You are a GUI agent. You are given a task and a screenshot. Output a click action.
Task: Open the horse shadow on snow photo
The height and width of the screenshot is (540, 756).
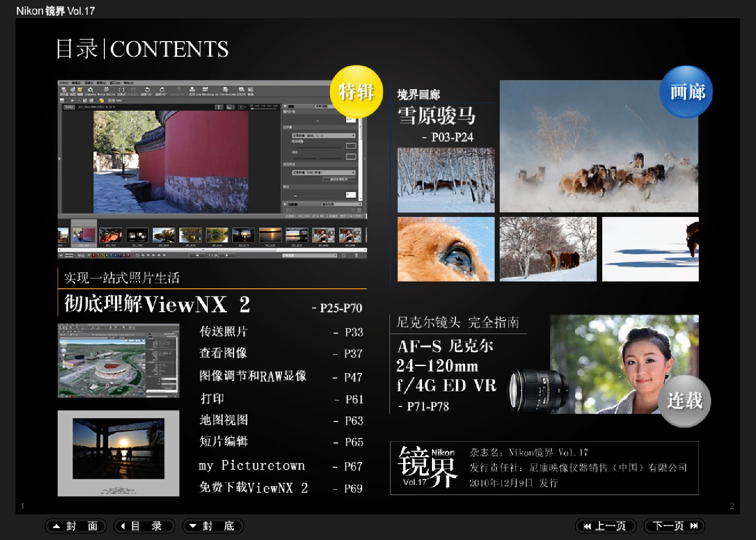[x=650, y=249]
